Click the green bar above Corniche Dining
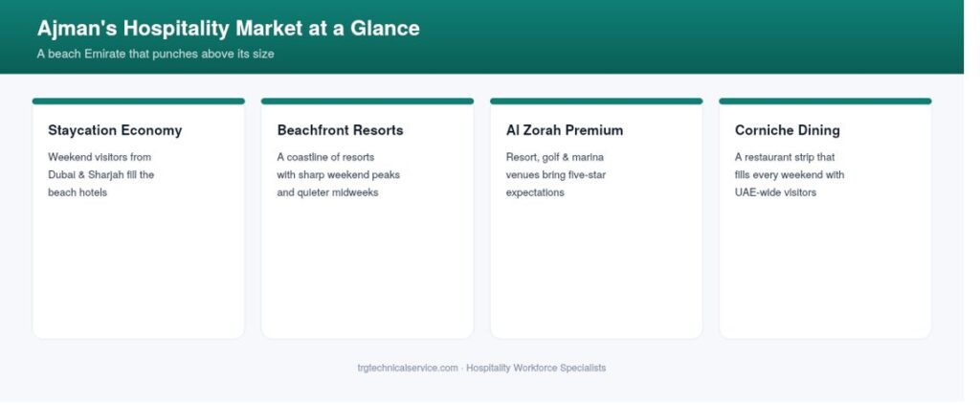The image size is (980, 405). point(824,101)
